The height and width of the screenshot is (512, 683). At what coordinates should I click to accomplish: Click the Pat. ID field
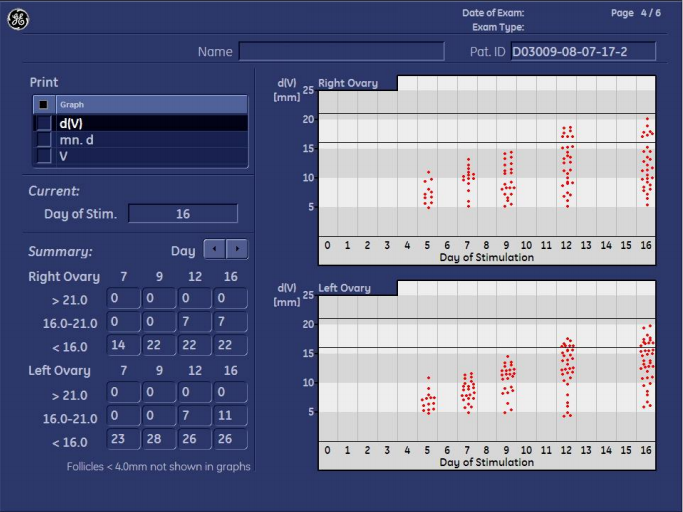tap(583, 51)
